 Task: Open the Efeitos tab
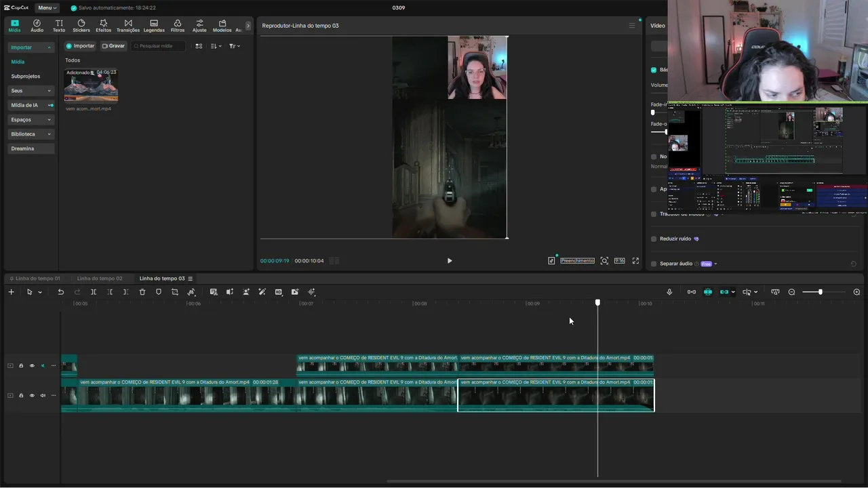(x=104, y=26)
